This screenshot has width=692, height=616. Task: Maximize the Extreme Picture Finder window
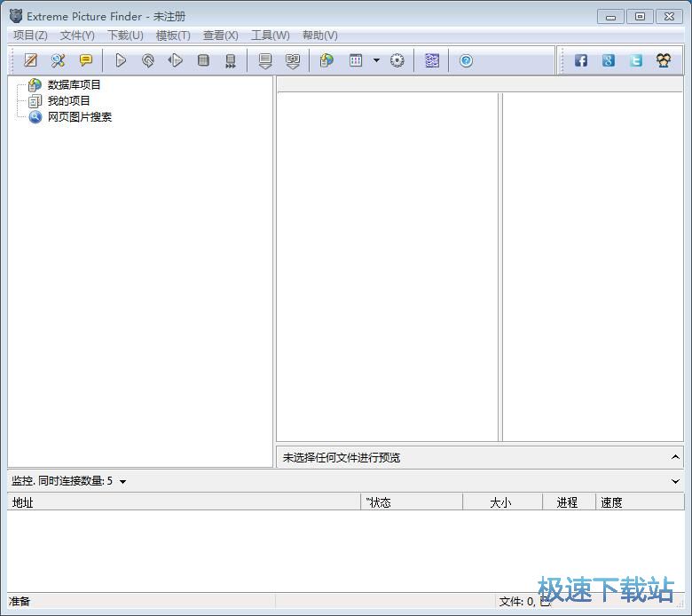click(x=640, y=17)
